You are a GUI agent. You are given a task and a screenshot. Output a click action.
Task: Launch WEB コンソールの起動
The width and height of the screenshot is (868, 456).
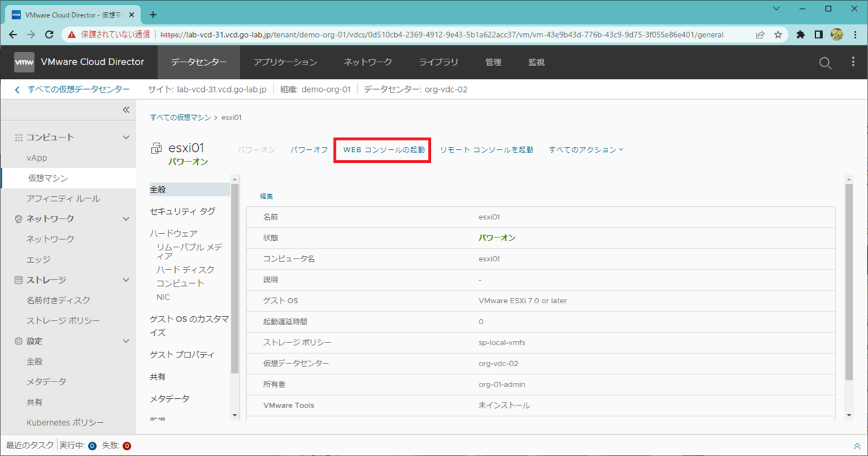(x=383, y=150)
